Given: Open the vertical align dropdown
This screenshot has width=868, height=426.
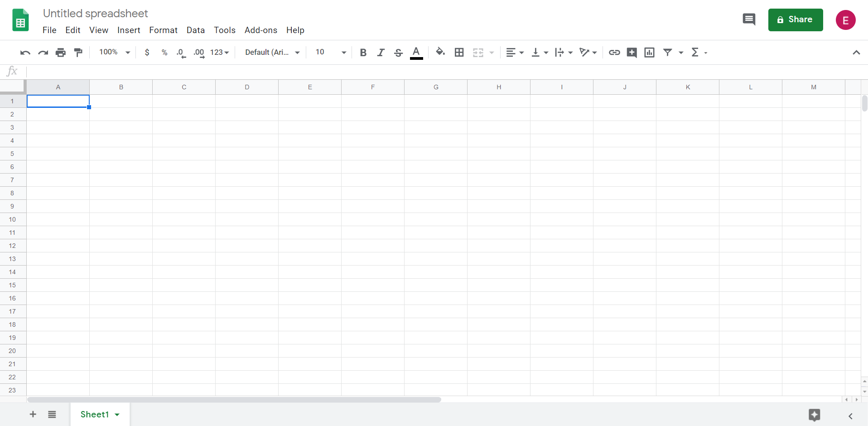Looking at the screenshot, I should pos(540,53).
